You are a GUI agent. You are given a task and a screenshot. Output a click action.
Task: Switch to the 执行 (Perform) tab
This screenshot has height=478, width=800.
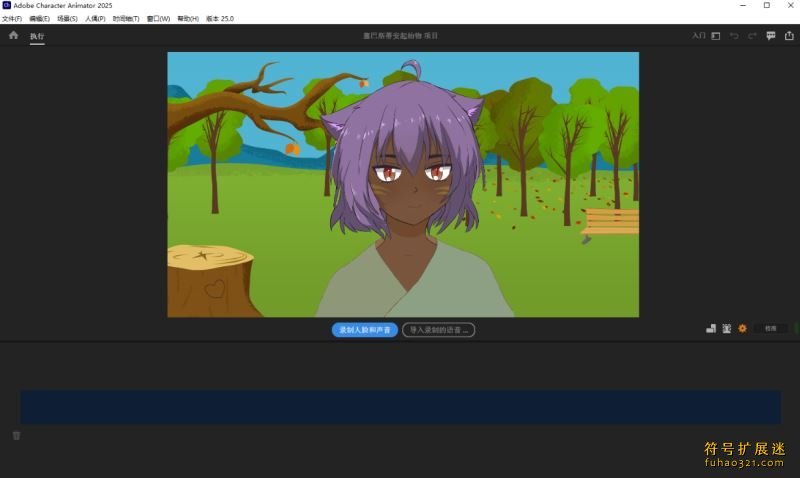click(x=37, y=36)
